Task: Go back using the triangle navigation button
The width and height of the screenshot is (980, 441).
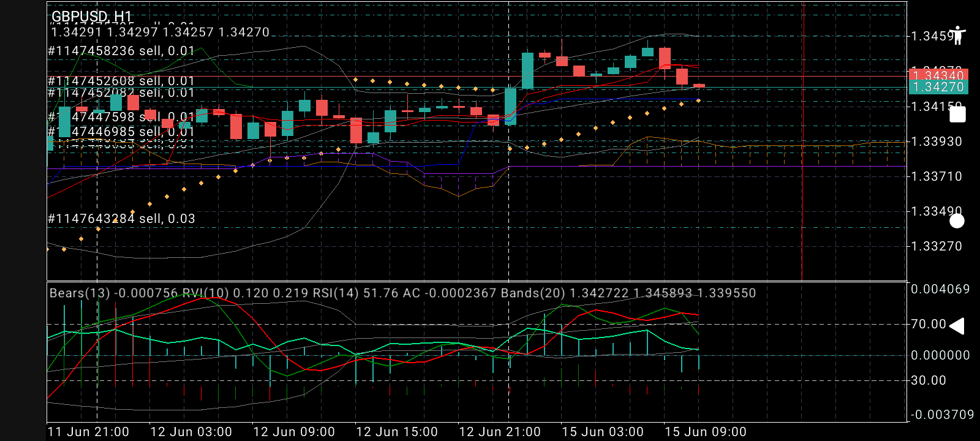Action: pos(957,326)
